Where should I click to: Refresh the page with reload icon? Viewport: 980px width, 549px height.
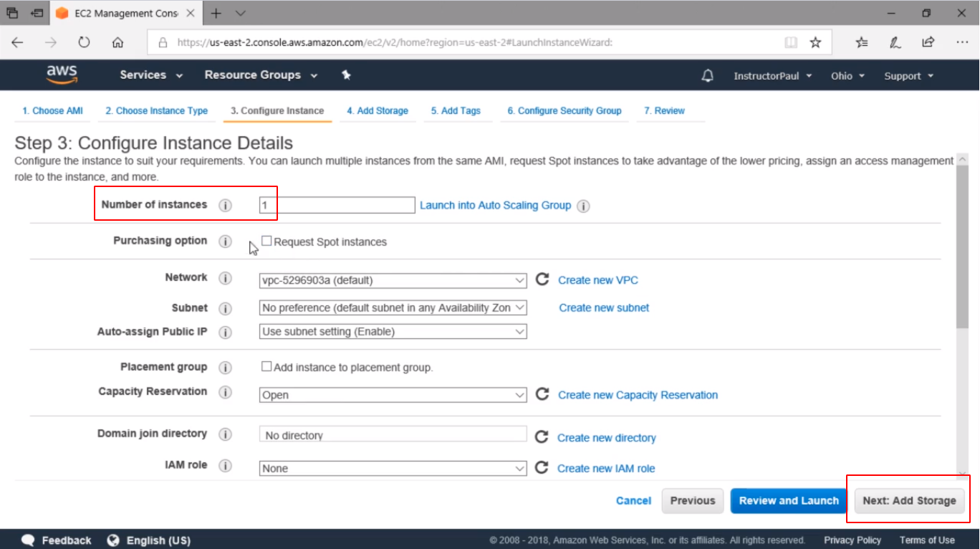pyautogui.click(x=84, y=42)
